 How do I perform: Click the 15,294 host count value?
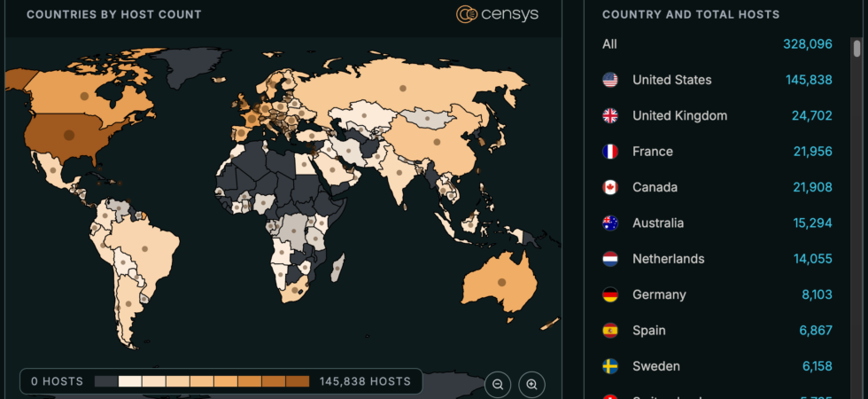pyautogui.click(x=813, y=223)
